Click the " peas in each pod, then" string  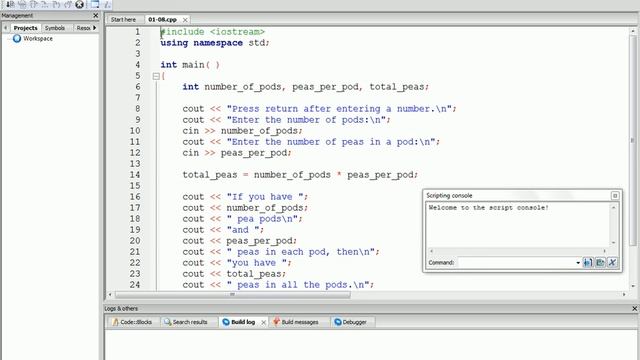[301, 252]
